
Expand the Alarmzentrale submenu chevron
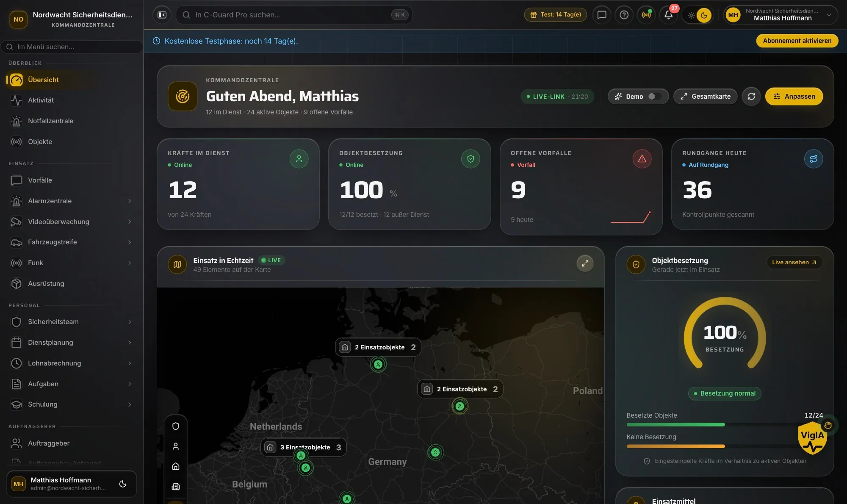click(130, 201)
